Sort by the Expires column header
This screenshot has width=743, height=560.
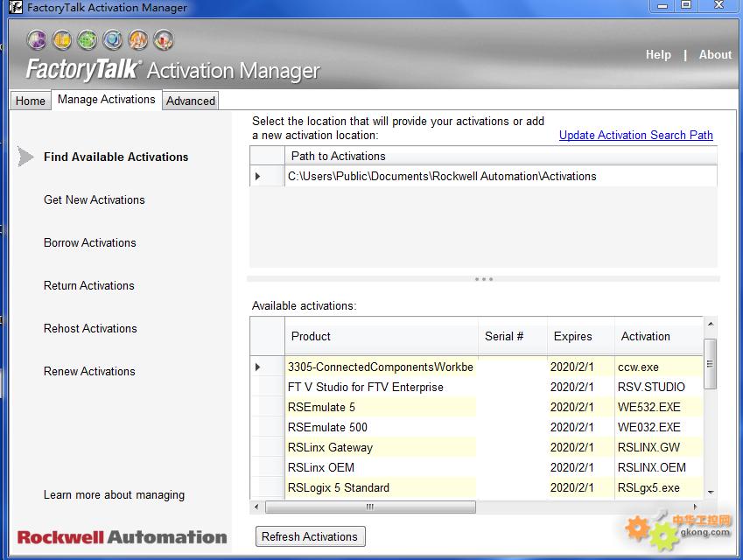pyautogui.click(x=581, y=336)
